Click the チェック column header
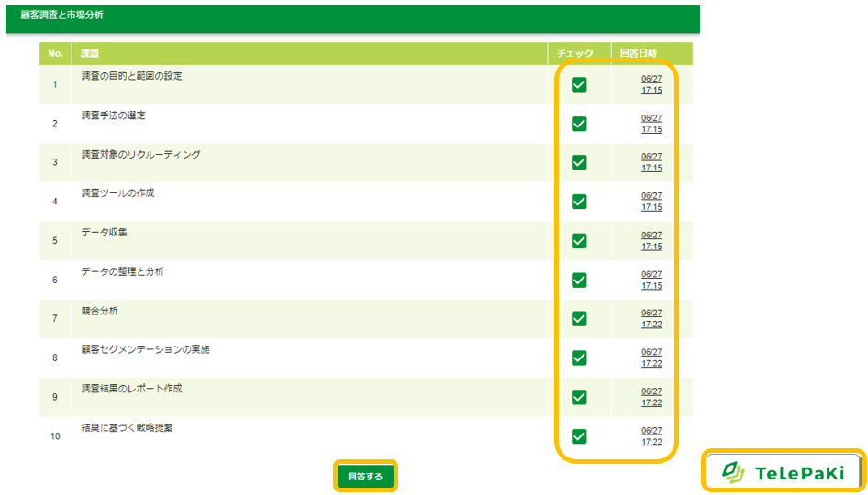This screenshot has width=868, height=495. point(575,54)
